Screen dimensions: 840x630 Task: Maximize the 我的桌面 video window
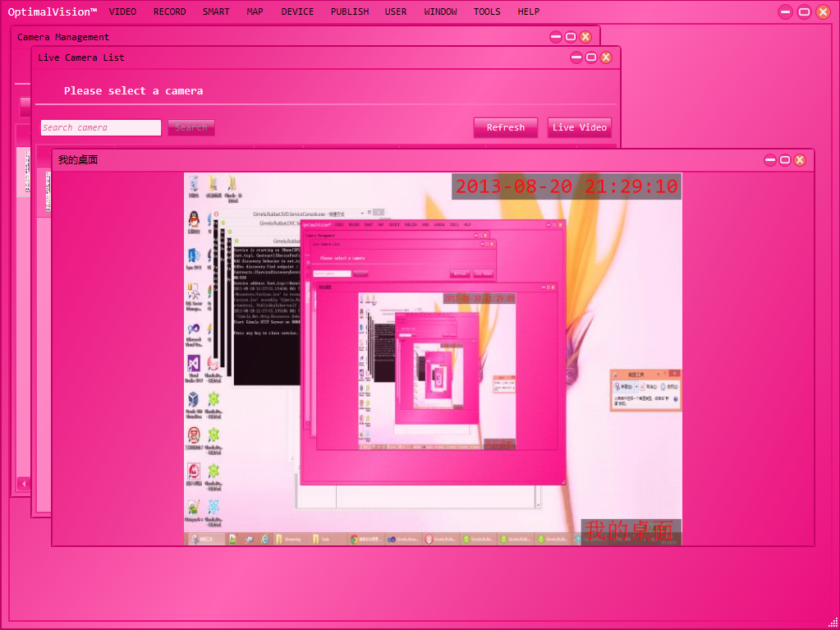click(x=785, y=160)
